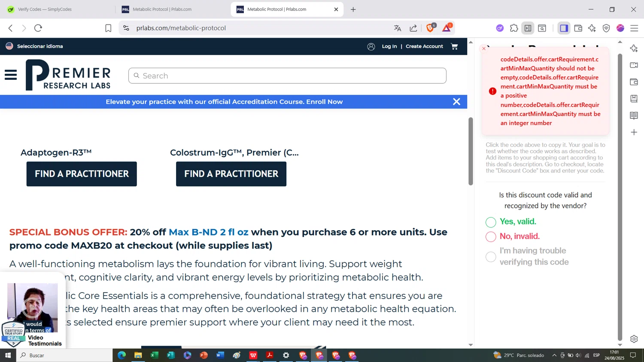Select the 'No, invalid.' radio option
644x362 pixels.
click(x=491, y=236)
